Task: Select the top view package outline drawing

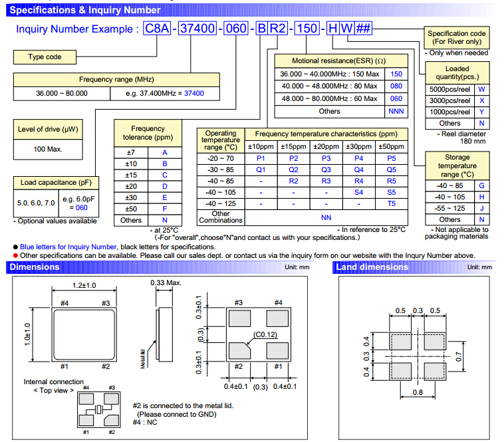Action: (84, 332)
